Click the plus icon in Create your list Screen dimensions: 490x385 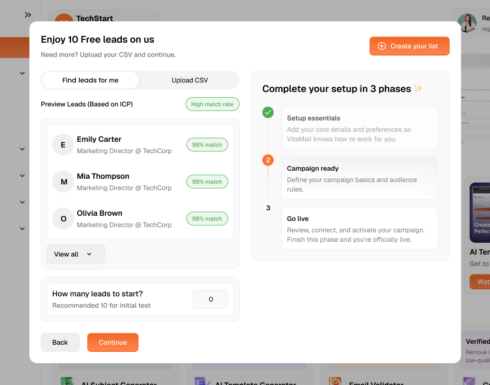click(x=382, y=46)
